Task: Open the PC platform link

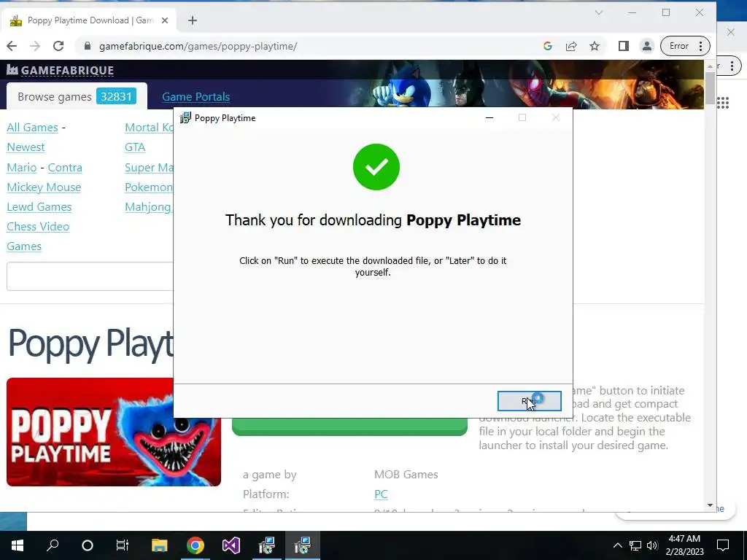Action: coord(381,494)
